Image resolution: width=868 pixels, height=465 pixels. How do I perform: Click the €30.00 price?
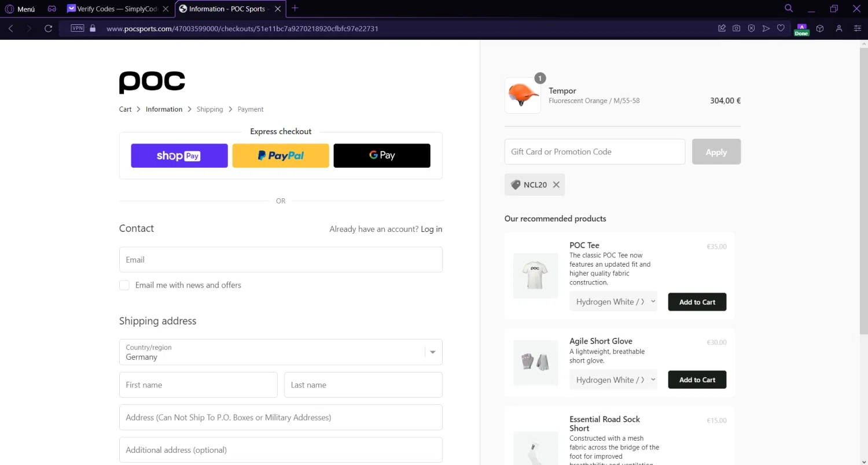coord(716,342)
